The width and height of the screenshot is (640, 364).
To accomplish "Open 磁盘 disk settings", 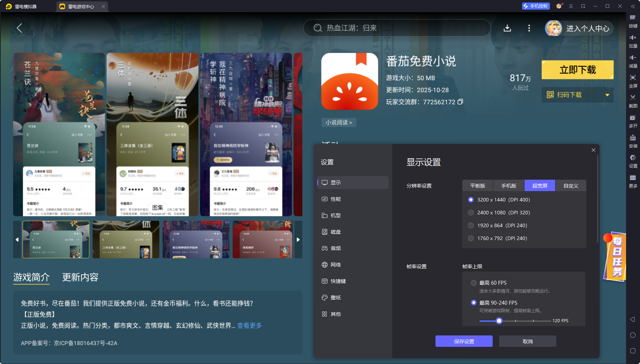I will 336,232.
